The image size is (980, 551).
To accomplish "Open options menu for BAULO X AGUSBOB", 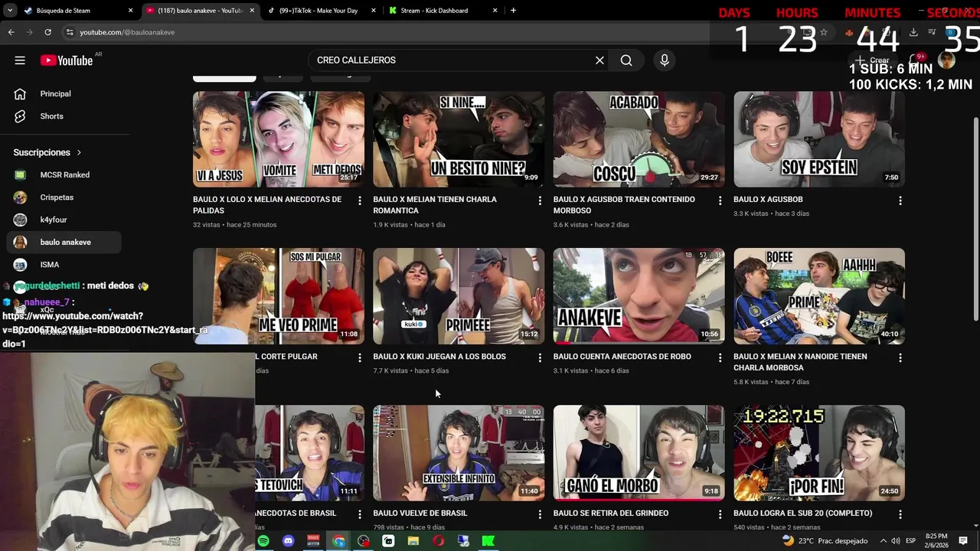I will click(x=900, y=201).
